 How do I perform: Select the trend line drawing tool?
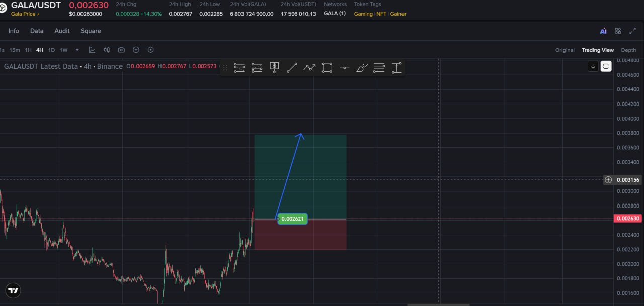click(x=292, y=68)
